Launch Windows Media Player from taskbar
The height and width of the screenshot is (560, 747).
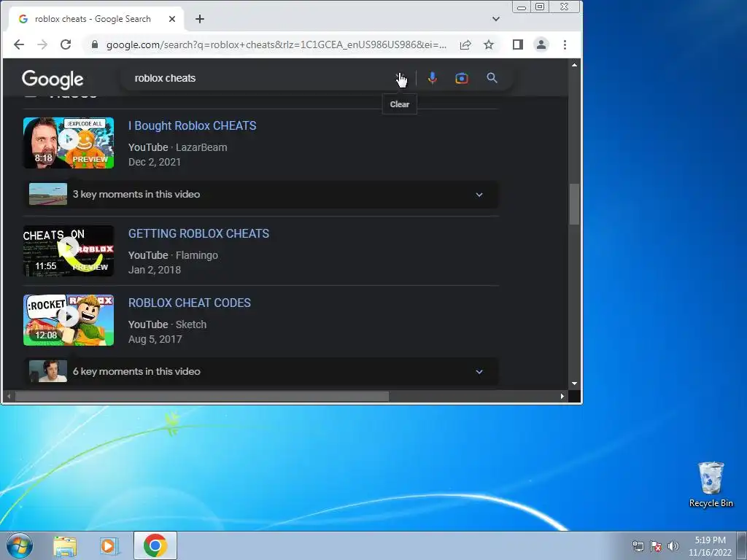pyautogui.click(x=109, y=546)
